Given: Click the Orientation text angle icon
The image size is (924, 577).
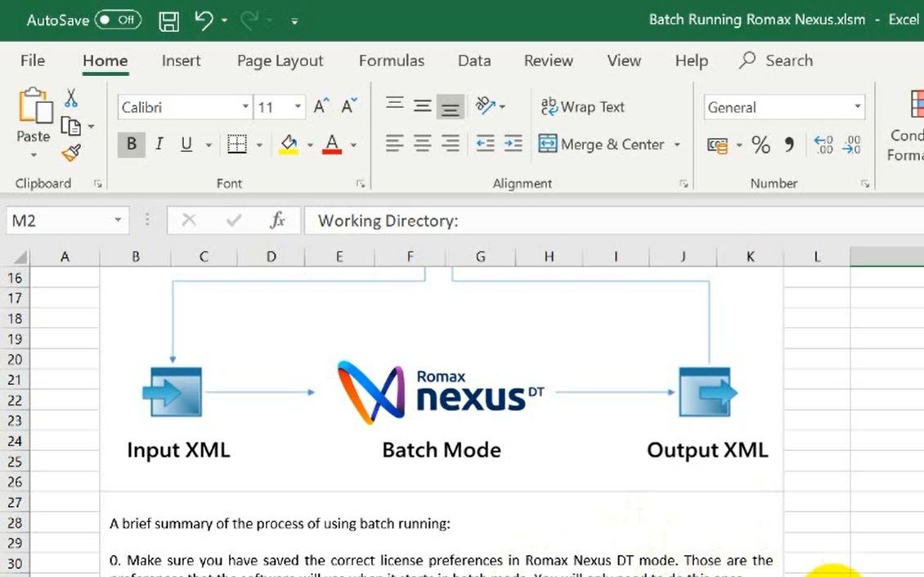Looking at the screenshot, I should [486, 106].
